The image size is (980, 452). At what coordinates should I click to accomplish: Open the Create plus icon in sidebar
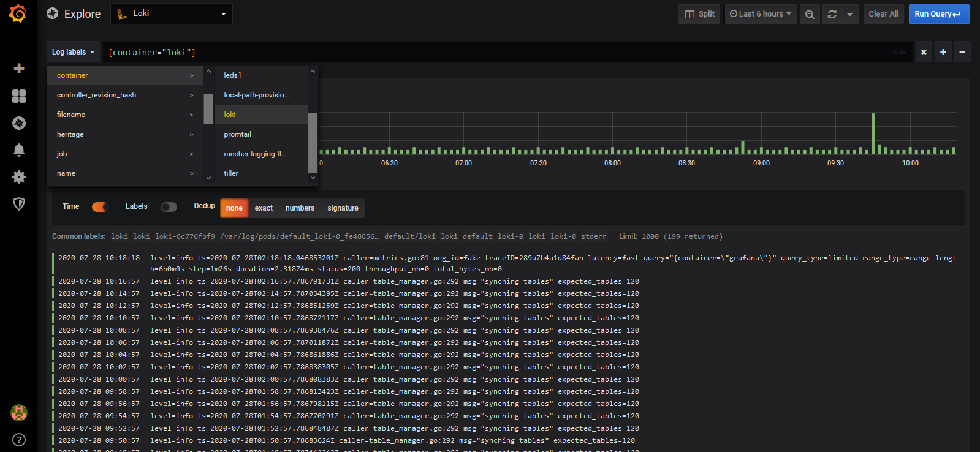[19, 69]
